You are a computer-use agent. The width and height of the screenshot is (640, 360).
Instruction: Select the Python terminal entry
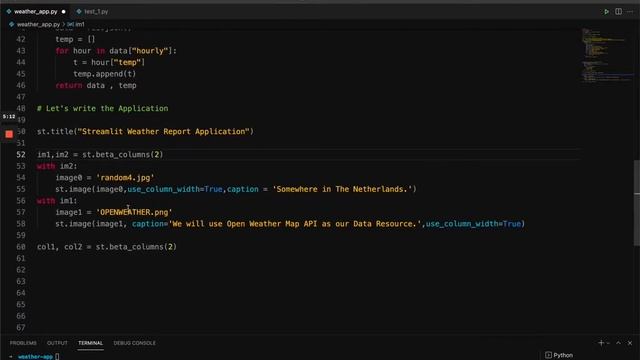pyautogui.click(x=559, y=355)
